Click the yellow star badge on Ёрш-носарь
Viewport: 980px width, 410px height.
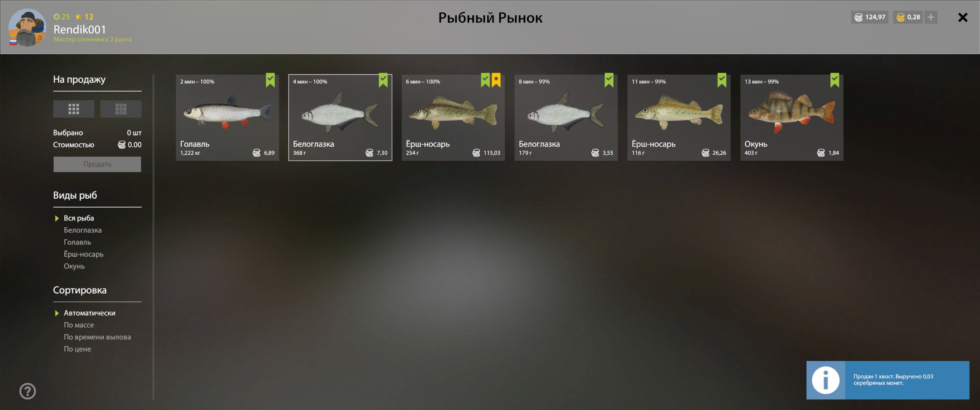(x=496, y=80)
